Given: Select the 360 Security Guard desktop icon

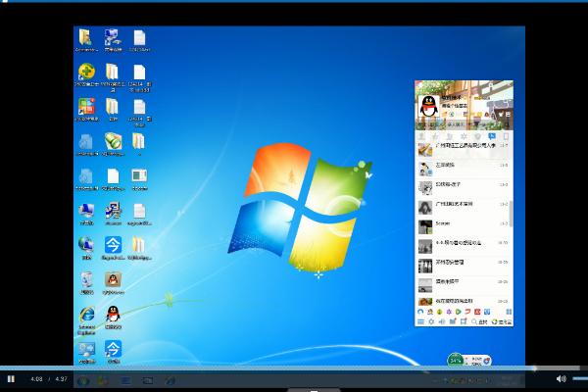Looking at the screenshot, I should click(x=86, y=74).
